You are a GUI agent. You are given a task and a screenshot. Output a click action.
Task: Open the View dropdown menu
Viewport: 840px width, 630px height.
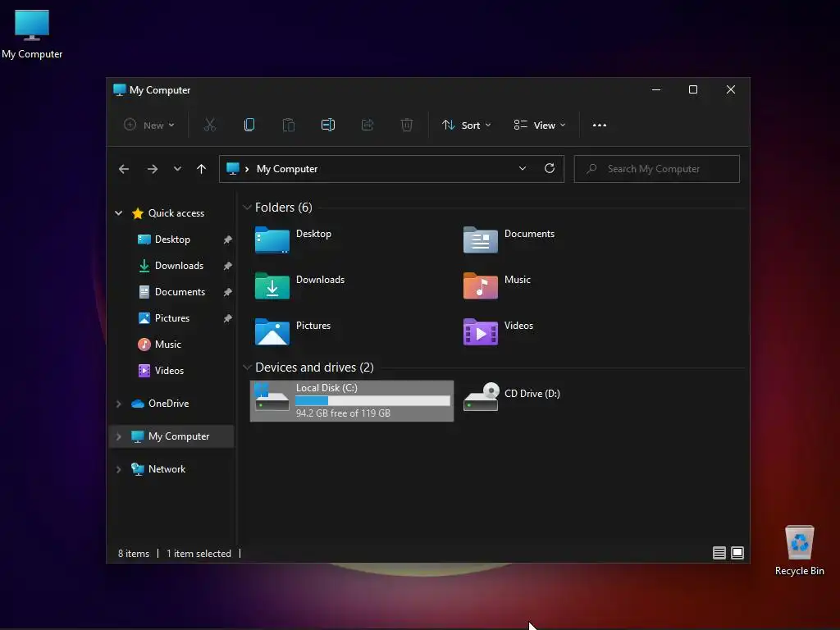click(539, 125)
